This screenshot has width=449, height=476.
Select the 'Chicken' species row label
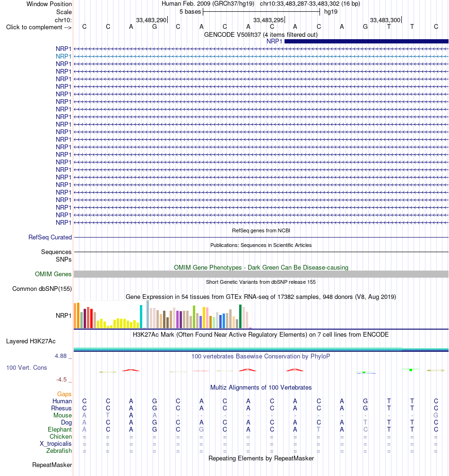click(61, 436)
